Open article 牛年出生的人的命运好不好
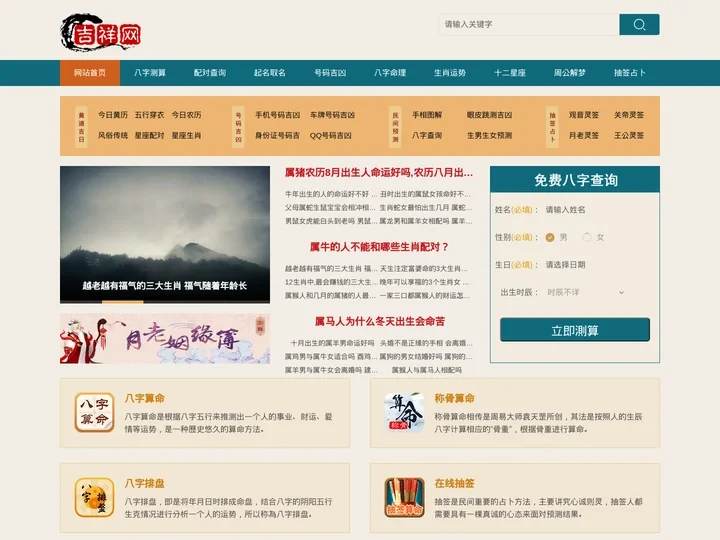Screen dimensions: 720x540 point(331,194)
